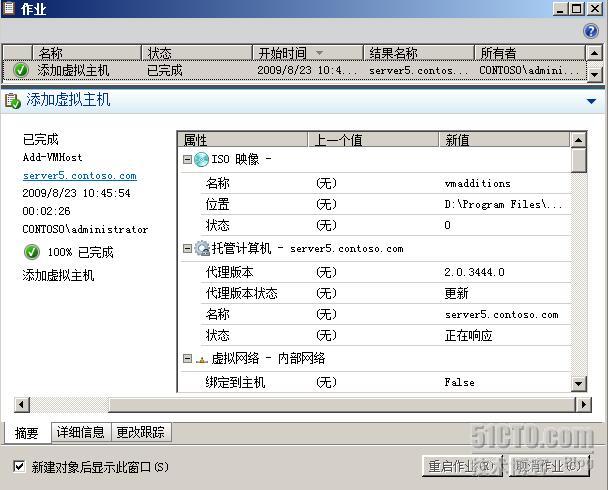Switch to the 更改跟踪 tab
Screen dimensions: 608x490
point(141,432)
